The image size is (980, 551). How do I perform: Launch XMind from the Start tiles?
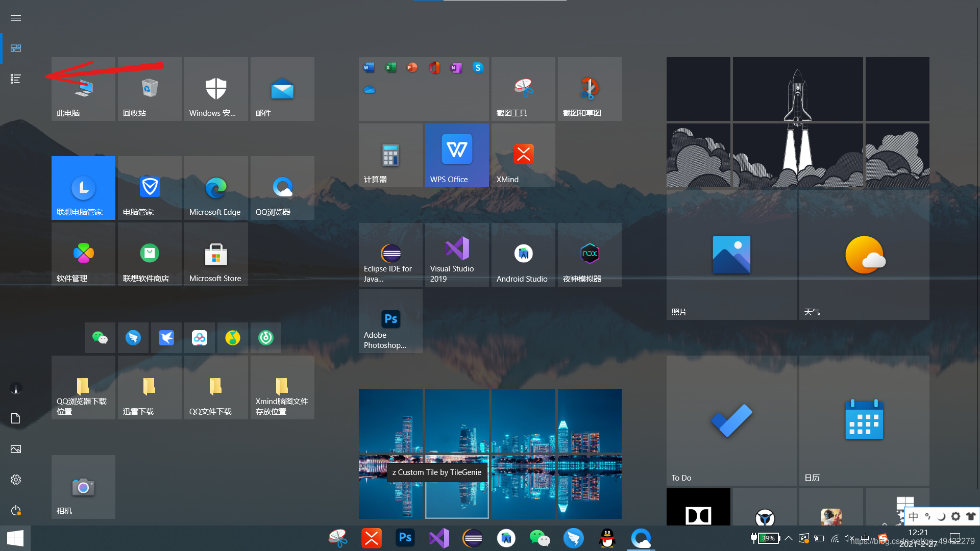point(523,155)
